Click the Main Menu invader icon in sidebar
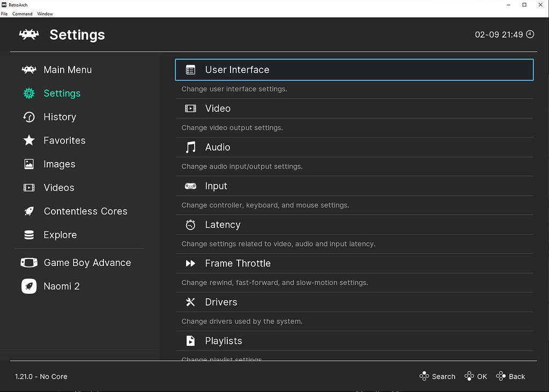Viewport: 549px width, 392px height. pyautogui.click(x=29, y=70)
